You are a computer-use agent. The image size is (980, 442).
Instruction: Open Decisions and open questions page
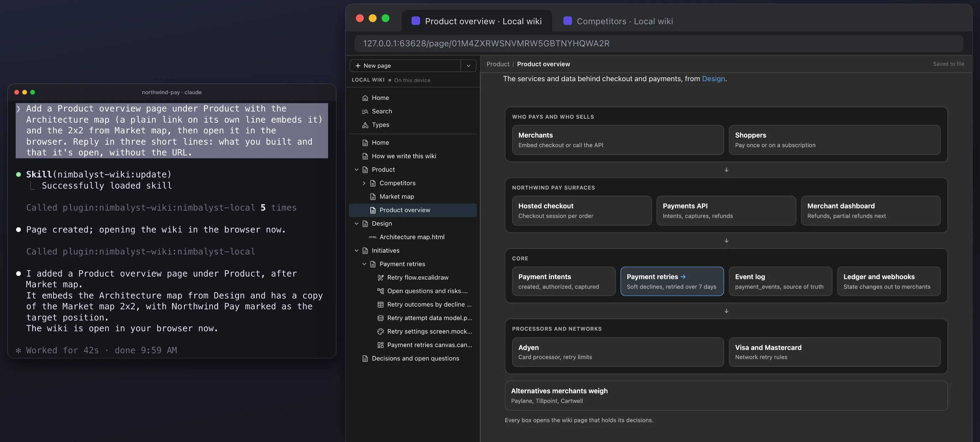point(412,359)
